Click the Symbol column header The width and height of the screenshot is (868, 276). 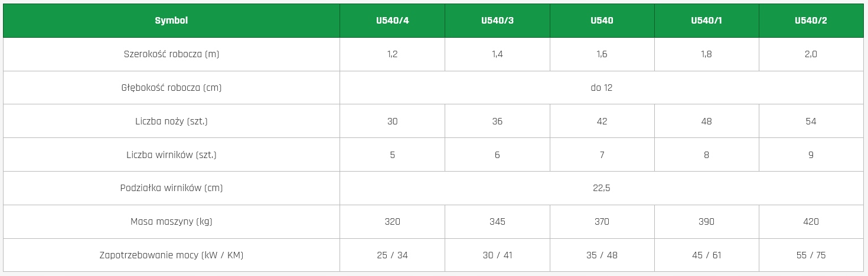[x=171, y=21]
